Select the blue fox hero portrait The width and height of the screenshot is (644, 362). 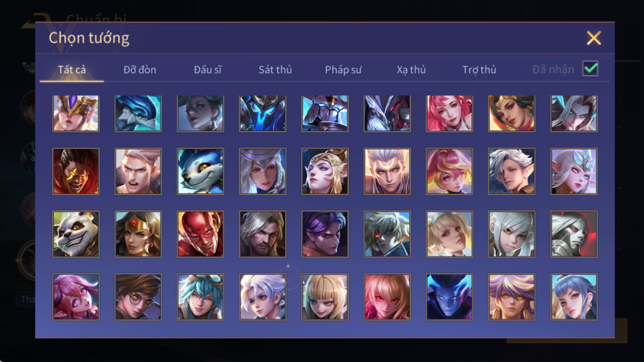[x=201, y=171]
